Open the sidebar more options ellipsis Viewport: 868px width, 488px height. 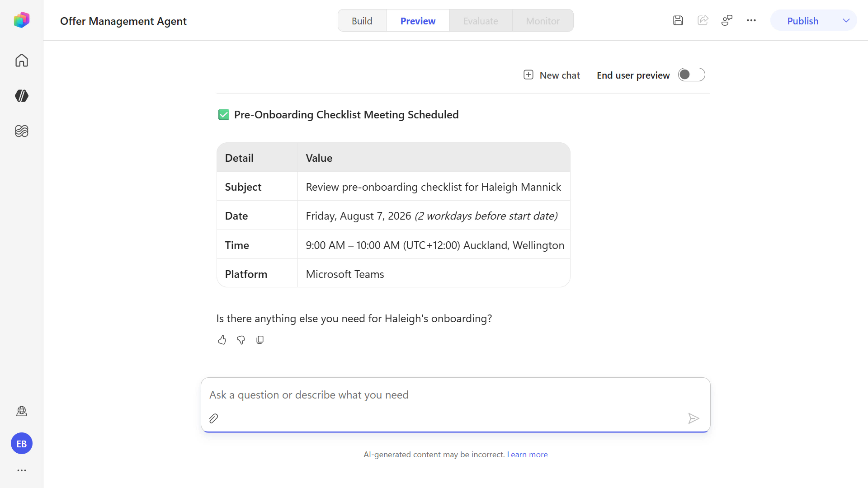point(22,470)
